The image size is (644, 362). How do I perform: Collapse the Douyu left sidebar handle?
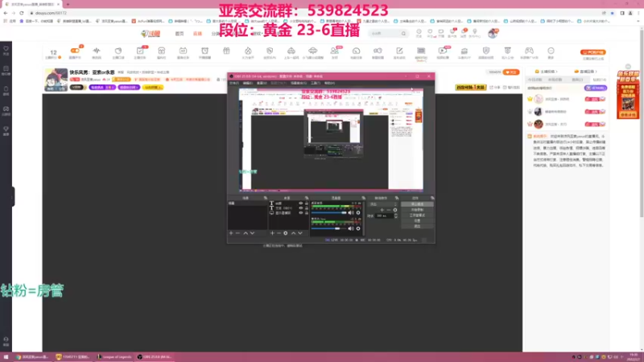coord(13,196)
